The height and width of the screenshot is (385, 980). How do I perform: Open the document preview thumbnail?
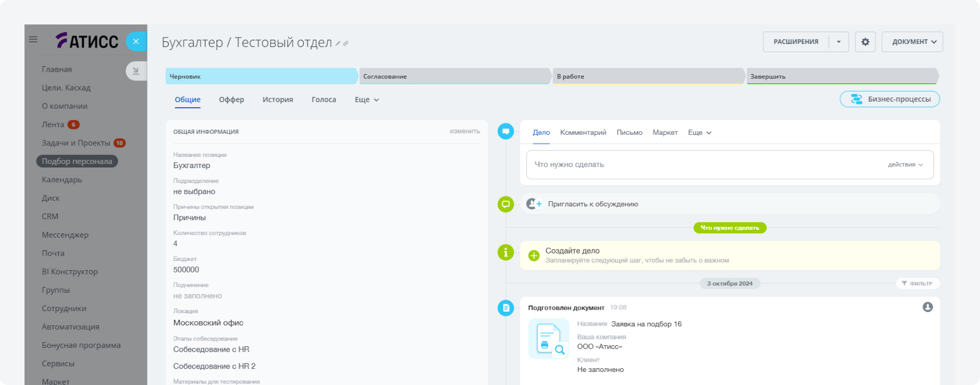[x=549, y=339]
